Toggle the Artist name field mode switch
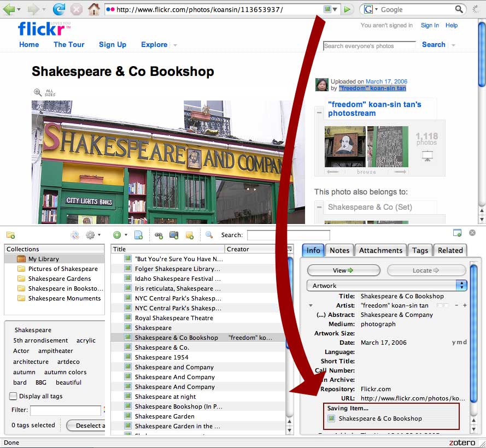The height and width of the screenshot is (448, 486). pyautogui.click(x=442, y=305)
